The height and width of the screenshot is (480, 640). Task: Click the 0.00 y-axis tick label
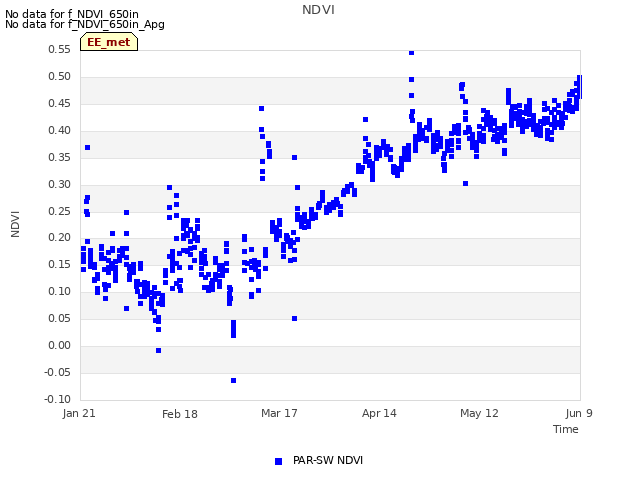click(60, 345)
